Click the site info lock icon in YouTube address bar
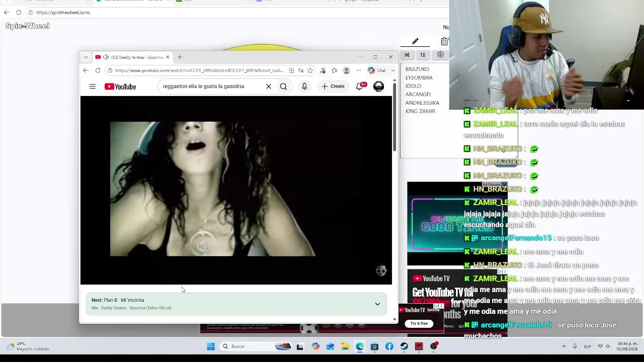This screenshot has width=644, height=362. [x=110, y=70]
